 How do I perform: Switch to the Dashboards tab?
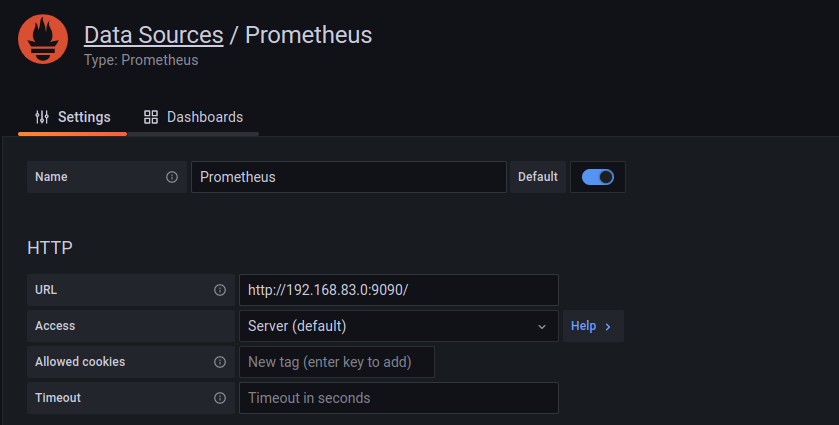pos(193,117)
